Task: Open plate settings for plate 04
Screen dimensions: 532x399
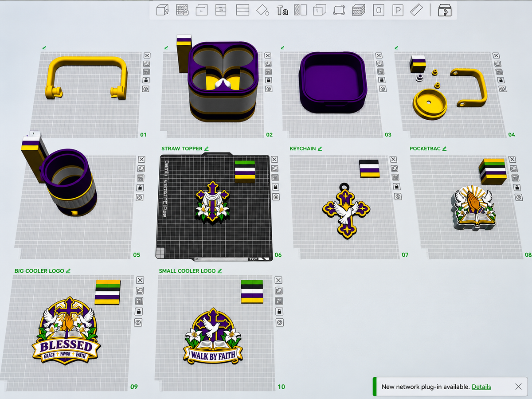Action: pos(502,89)
